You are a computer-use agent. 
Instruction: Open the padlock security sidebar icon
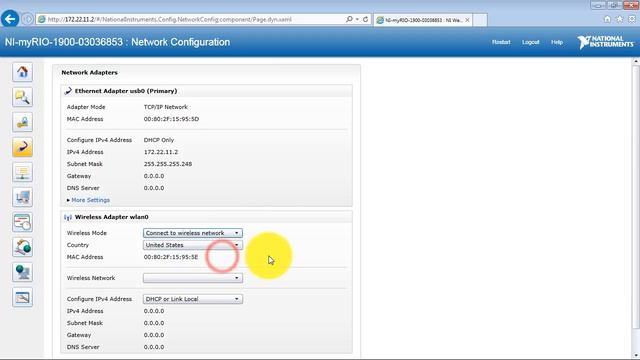tap(22, 122)
